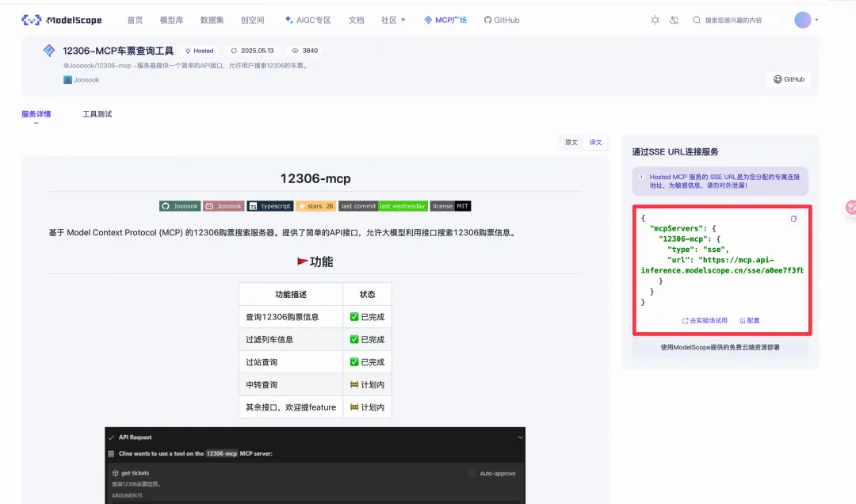Image resolution: width=856 pixels, height=504 pixels.
Task: Select the 译文 language toggle
Action: click(x=595, y=143)
